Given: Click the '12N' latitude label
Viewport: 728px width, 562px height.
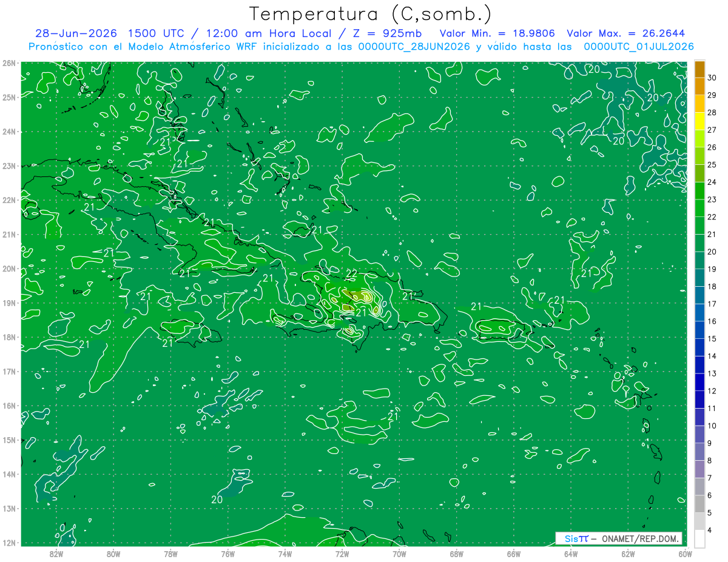Looking at the screenshot, I should tap(9, 543).
